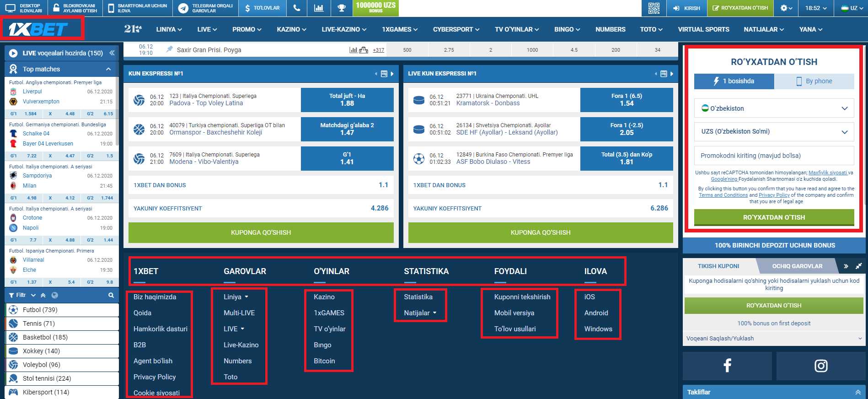Switch to the OCHIQ GAROVLAR tab
Screen dimensions: 868x399
797,266
